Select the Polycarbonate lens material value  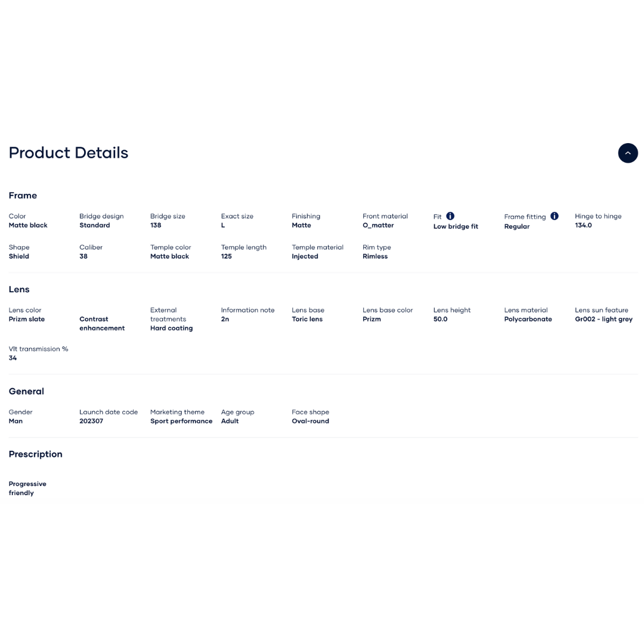pyautogui.click(x=528, y=319)
